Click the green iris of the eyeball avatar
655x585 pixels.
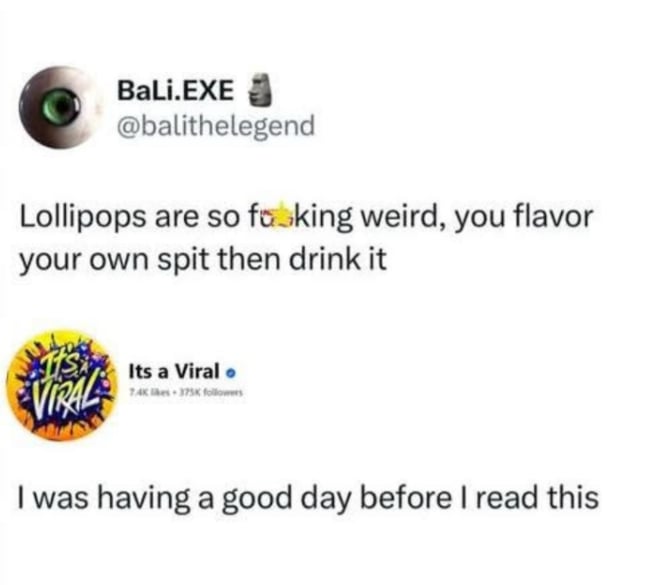(x=61, y=105)
